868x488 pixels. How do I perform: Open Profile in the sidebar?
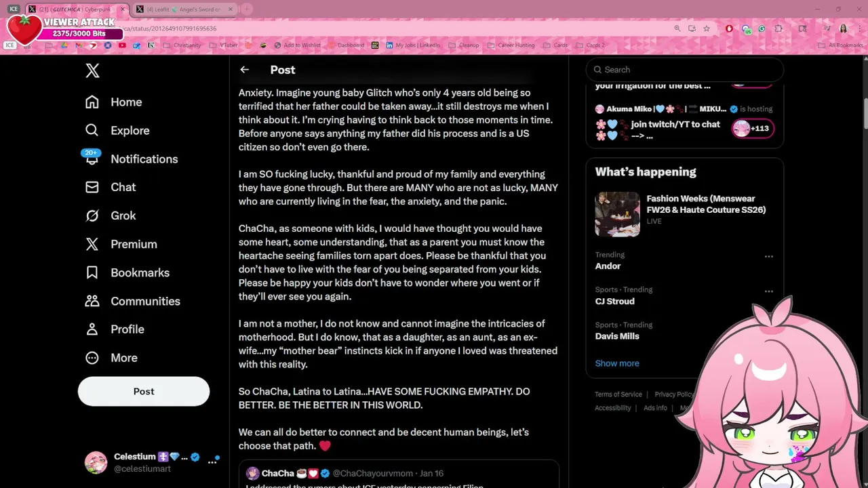coord(115,329)
